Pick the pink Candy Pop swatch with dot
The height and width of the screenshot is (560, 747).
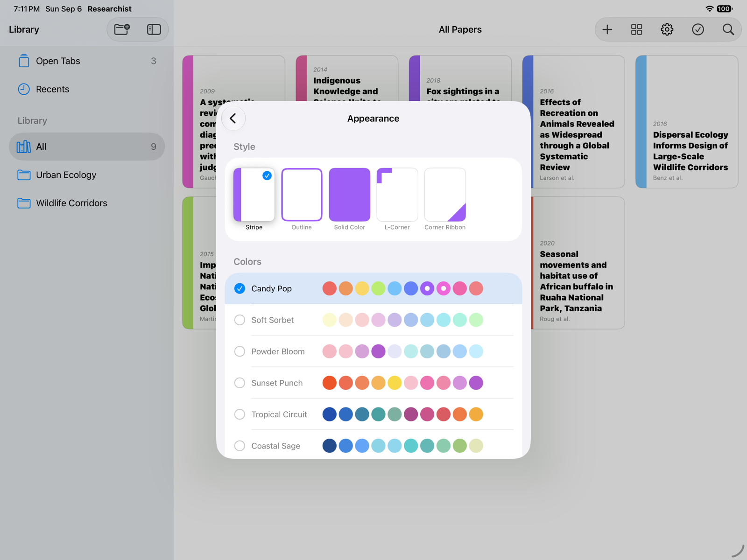point(444,288)
